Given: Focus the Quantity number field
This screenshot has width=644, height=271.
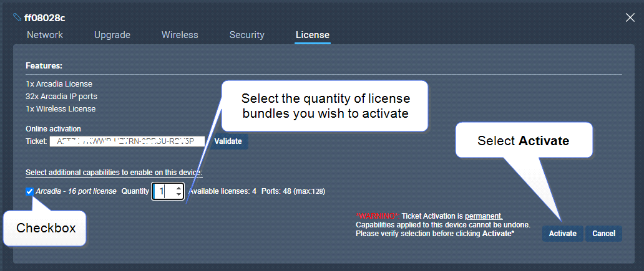Looking at the screenshot, I should 163,191.
